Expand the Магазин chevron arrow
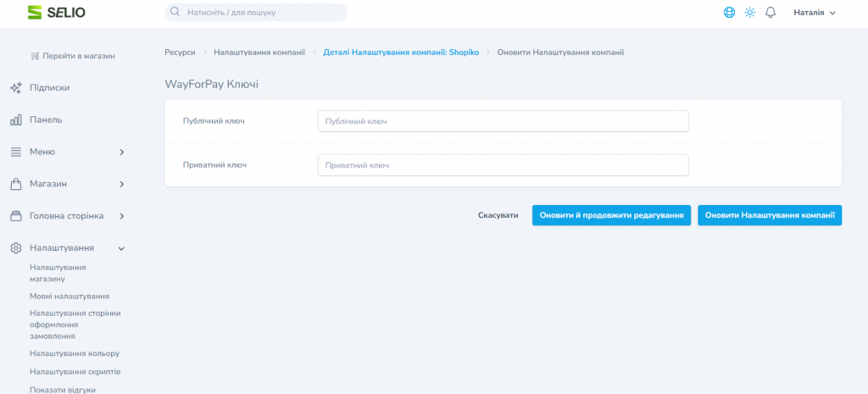Image resolution: width=868 pixels, height=394 pixels. coord(121,184)
